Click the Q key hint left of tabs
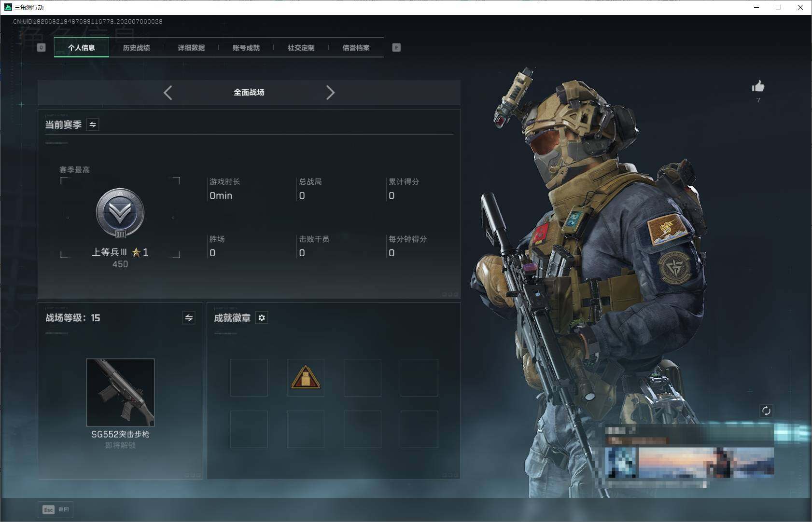812x522 pixels. pyautogui.click(x=41, y=47)
